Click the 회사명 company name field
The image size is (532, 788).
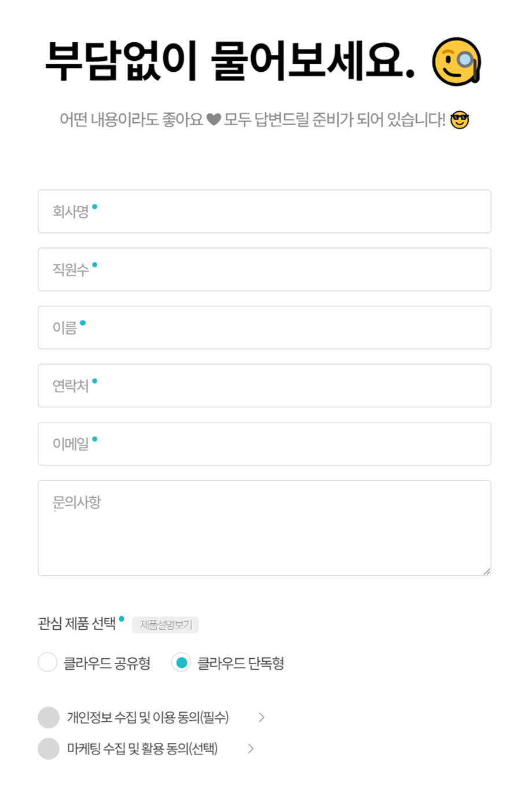pyautogui.click(x=264, y=211)
